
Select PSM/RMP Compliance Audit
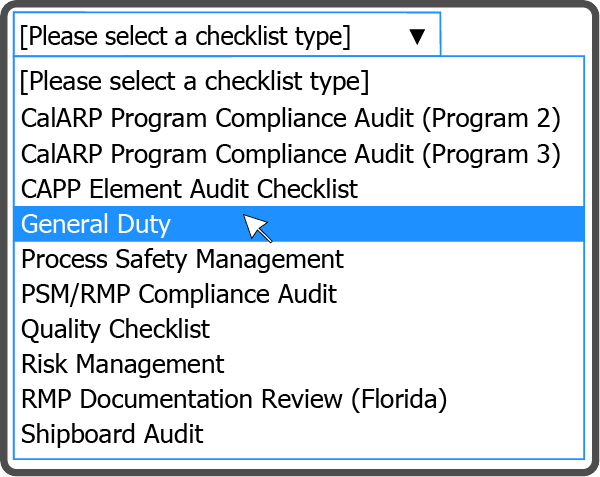coord(299,294)
